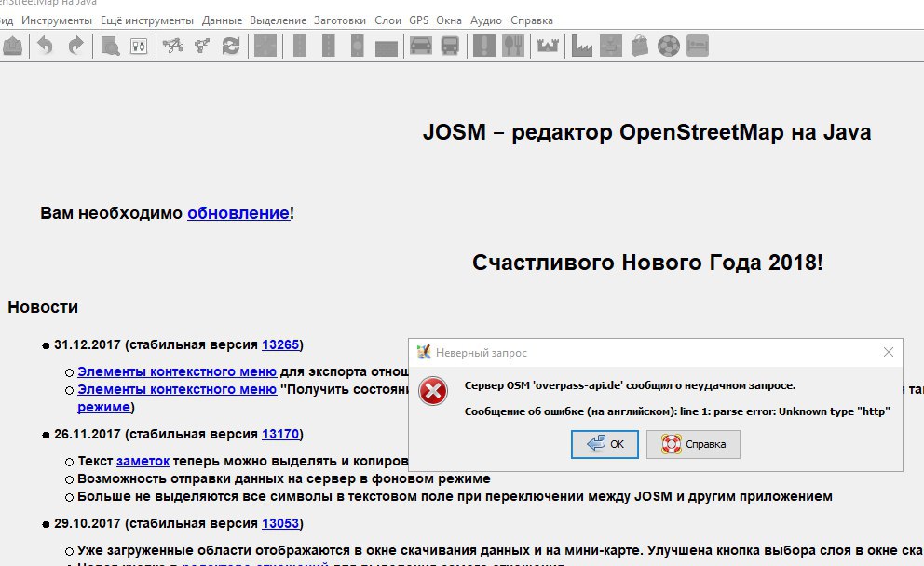Open first Элементы контекстного меню link
This screenshot has width=924, height=566.
[177, 371]
